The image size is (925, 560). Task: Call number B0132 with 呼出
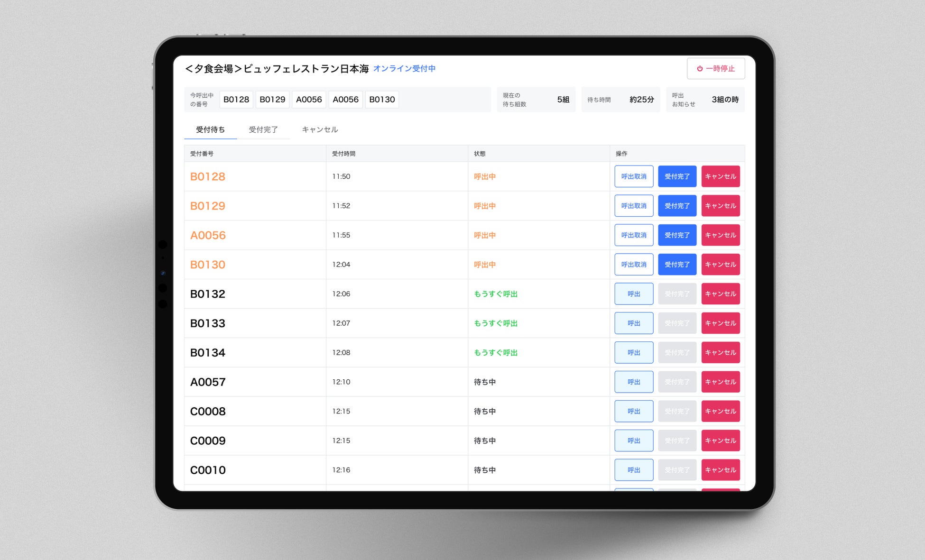[633, 294]
